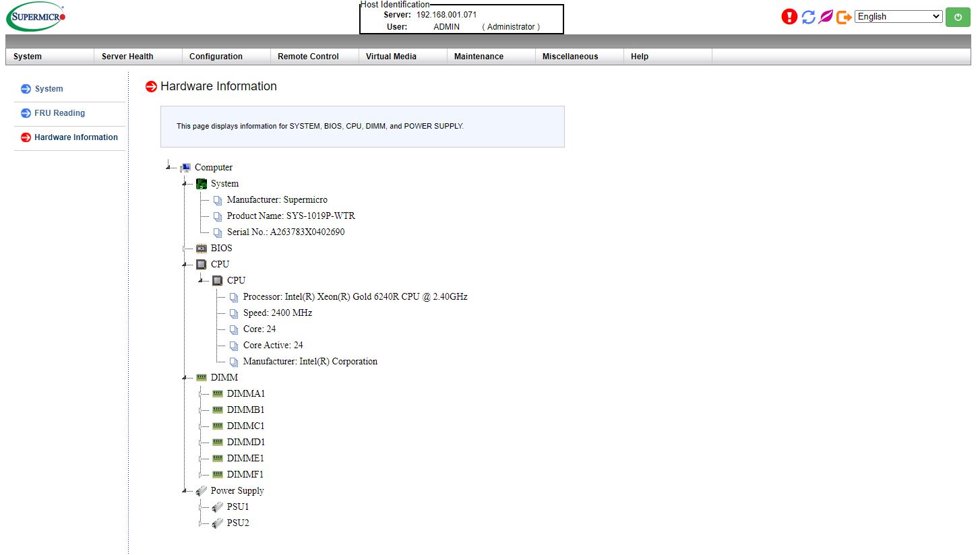The height and width of the screenshot is (555, 980).
Task: Click the blue refresh icon
Action: (x=808, y=17)
